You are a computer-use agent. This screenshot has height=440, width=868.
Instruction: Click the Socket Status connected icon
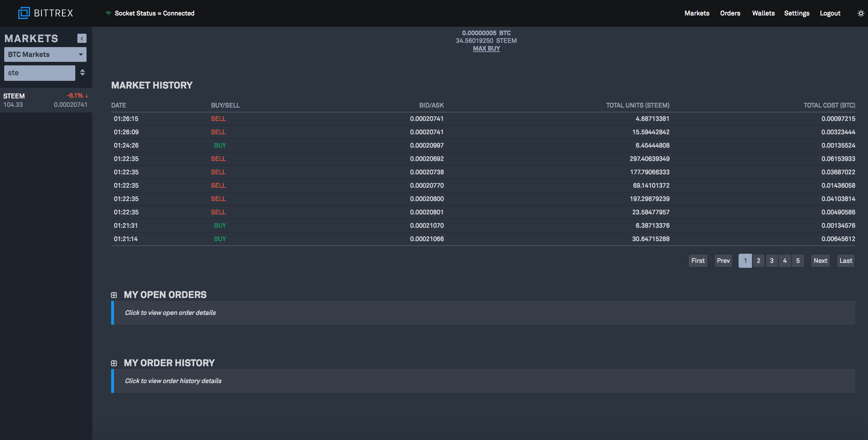point(108,12)
